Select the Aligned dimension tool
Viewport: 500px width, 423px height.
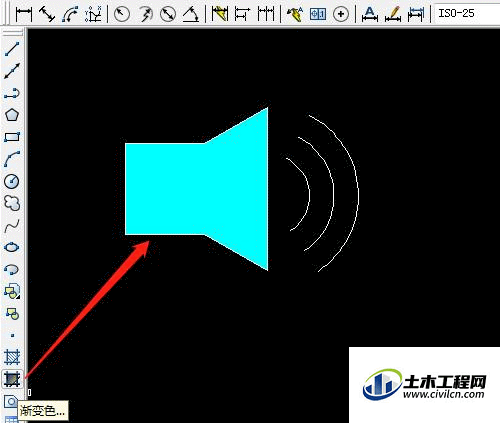[47, 14]
